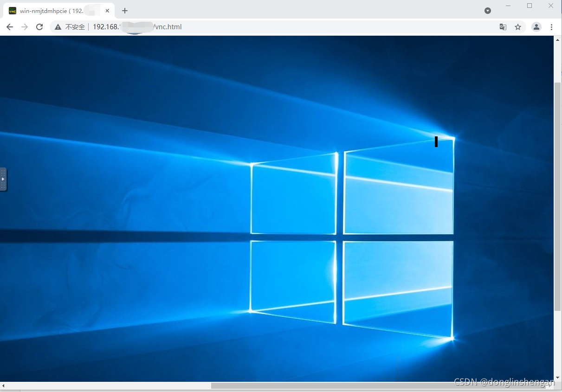Viewport: 562px width, 392px height.
Task: Maximize the Chrome window
Action: pyautogui.click(x=530, y=6)
